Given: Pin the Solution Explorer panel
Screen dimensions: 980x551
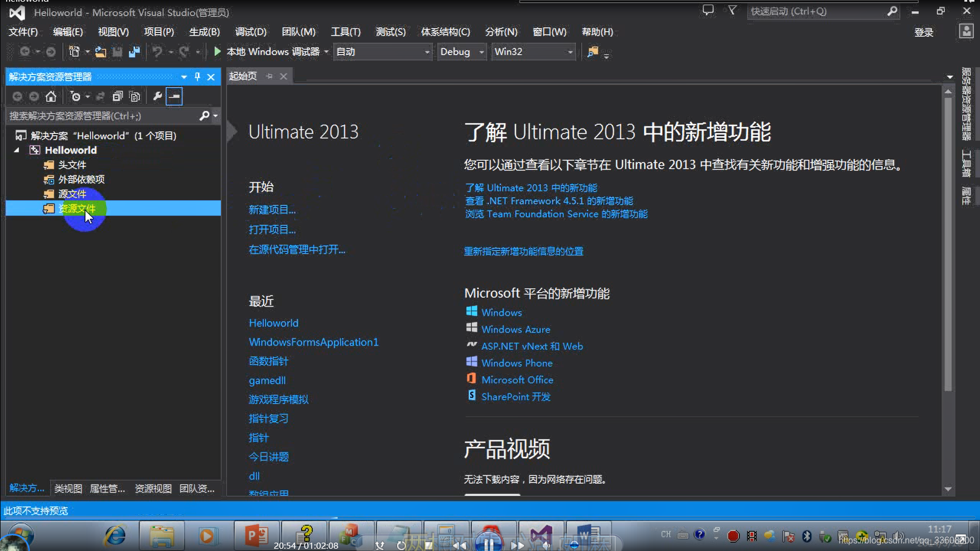Looking at the screenshot, I should [197, 77].
